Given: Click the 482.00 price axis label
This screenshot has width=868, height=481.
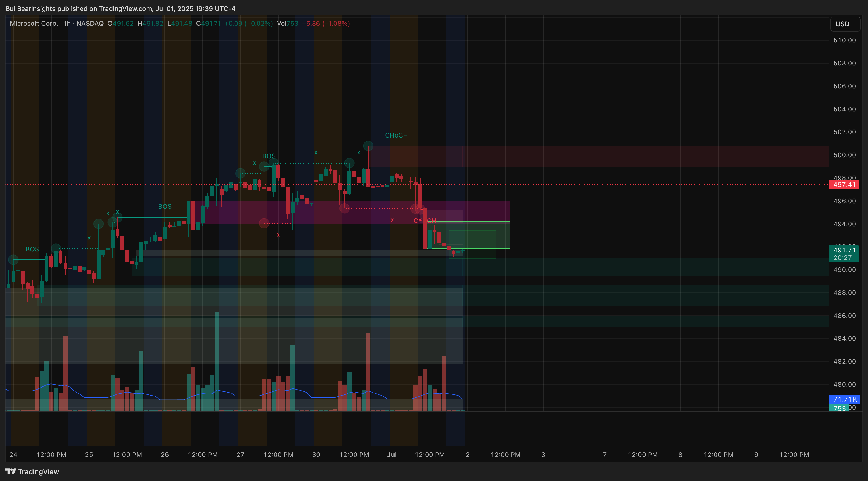Looking at the screenshot, I should click(844, 361).
